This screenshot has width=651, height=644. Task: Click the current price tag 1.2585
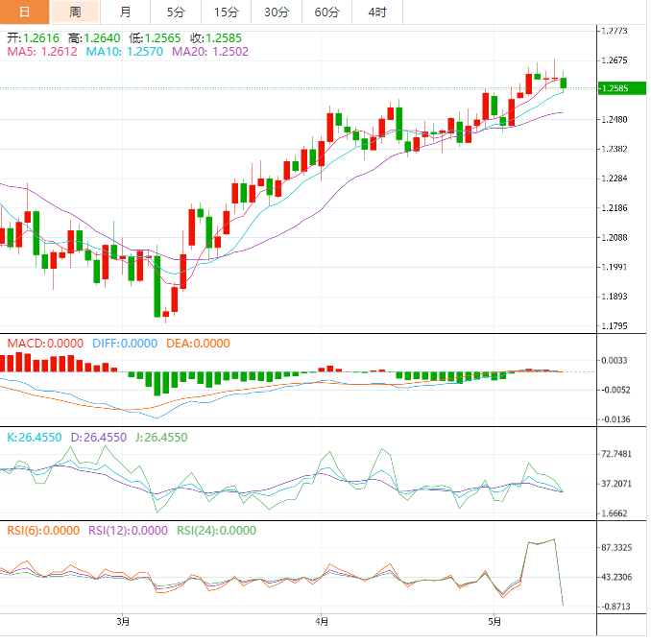click(615, 88)
